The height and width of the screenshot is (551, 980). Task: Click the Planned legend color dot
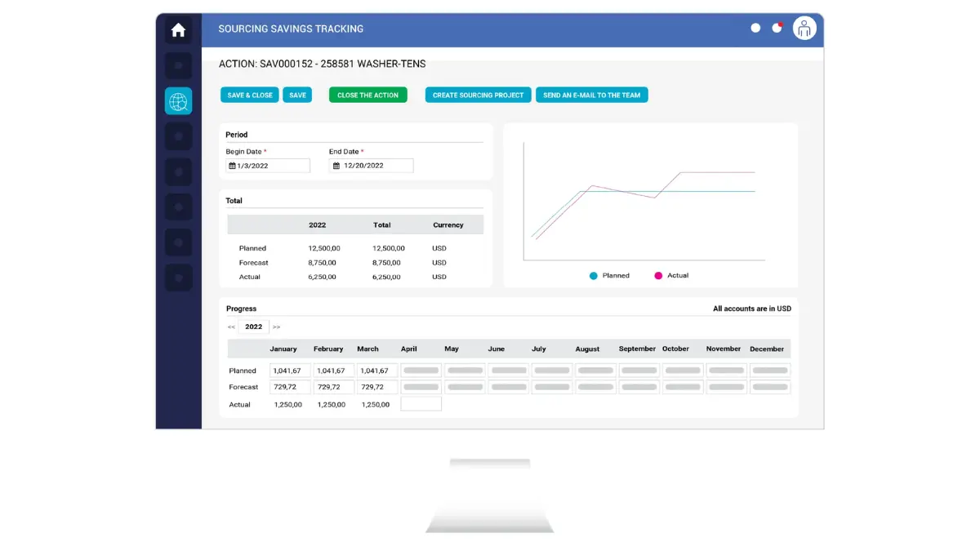[x=594, y=276]
